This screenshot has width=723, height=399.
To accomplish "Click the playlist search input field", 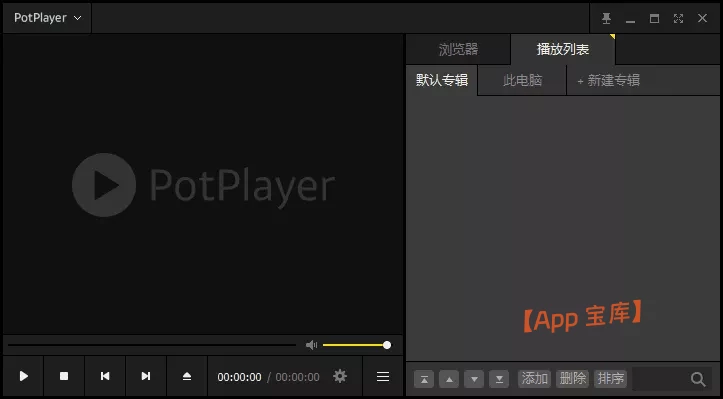I will tap(660, 379).
